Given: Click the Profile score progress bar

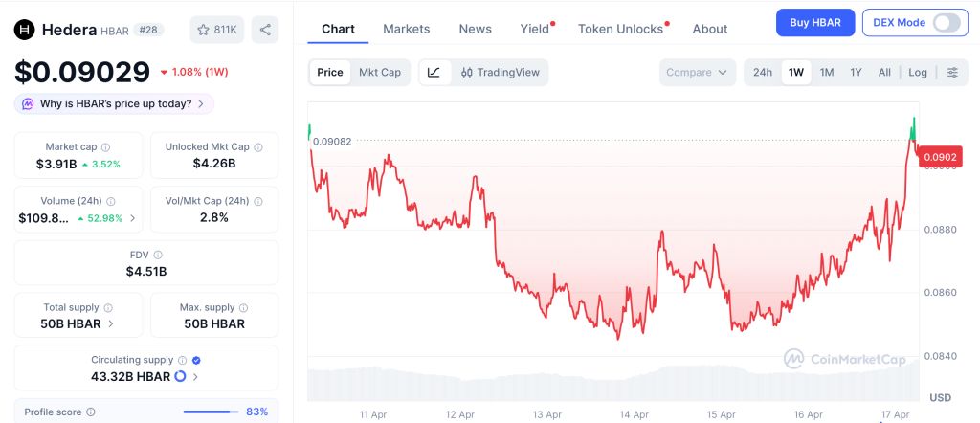Looking at the screenshot, I should tap(210, 412).
